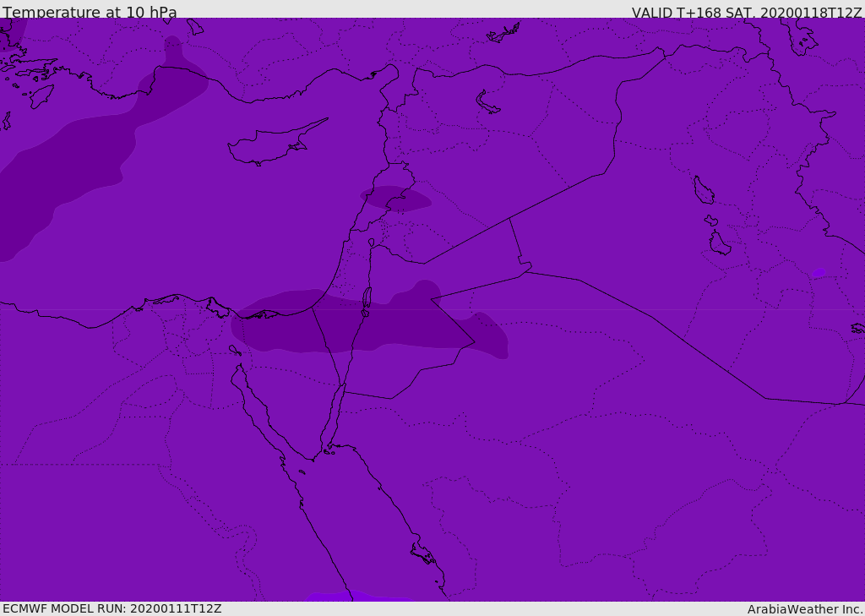Click the "ECMWF MODEL RUN: 20200111T12Z" text
865x616 pixels.
[x=112, y=608]
